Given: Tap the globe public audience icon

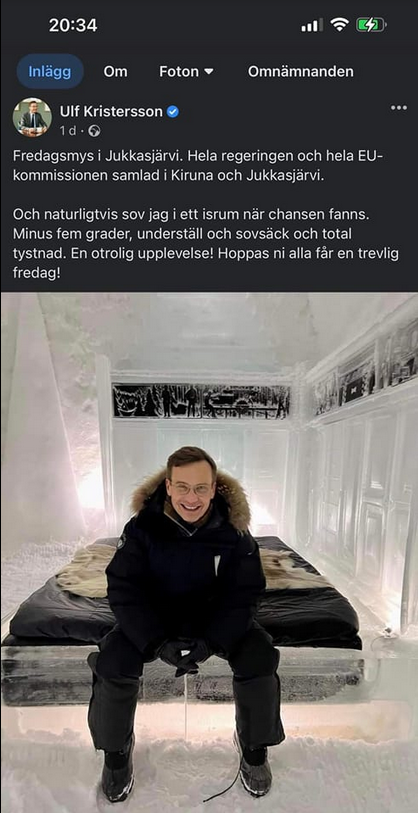Looking at the screenshot, I should coord(94,131).
